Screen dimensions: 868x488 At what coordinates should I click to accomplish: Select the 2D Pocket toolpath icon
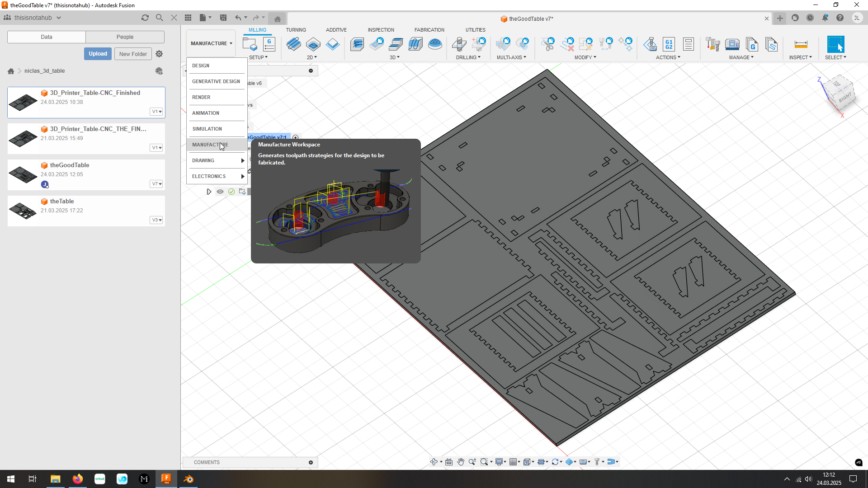pyautogui.click(x=313, y=44)
